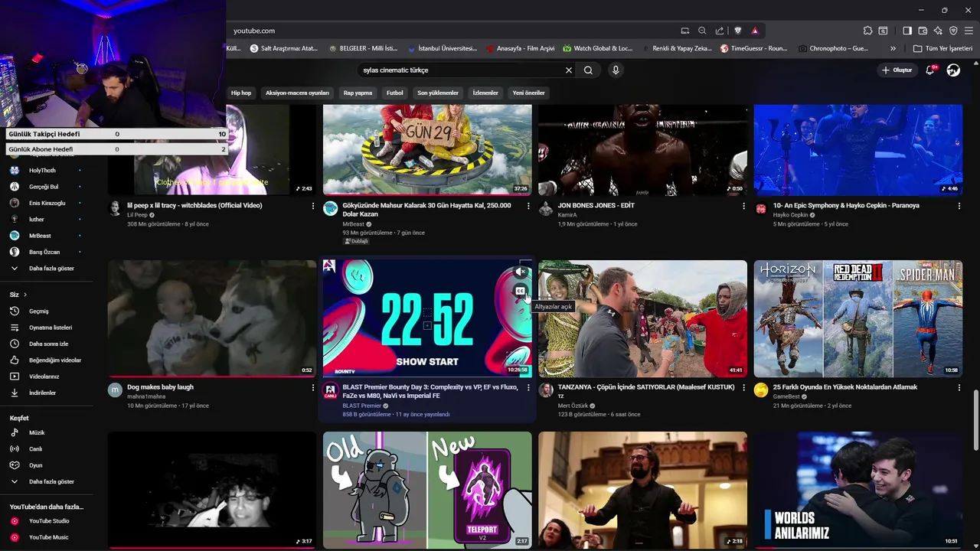The height and width of the screenshot is (551, 980).
Task: Select the Hip hop filter chip
Action: point(241,93)
